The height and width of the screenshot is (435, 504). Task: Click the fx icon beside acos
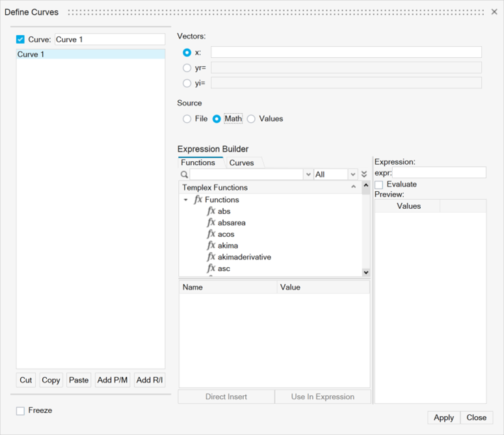[x=211, y=234]
